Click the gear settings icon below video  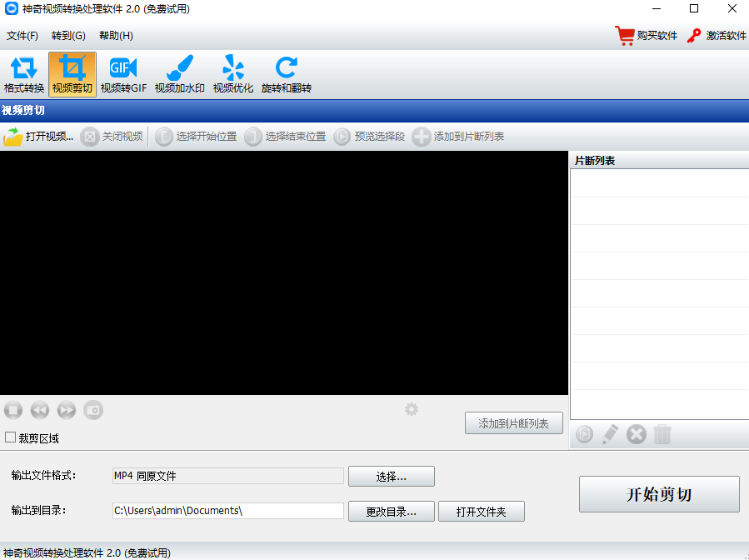coord(412,409)
